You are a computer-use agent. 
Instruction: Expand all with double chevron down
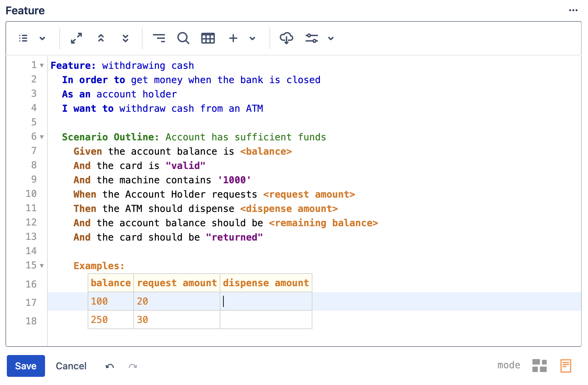click(126, 38)
